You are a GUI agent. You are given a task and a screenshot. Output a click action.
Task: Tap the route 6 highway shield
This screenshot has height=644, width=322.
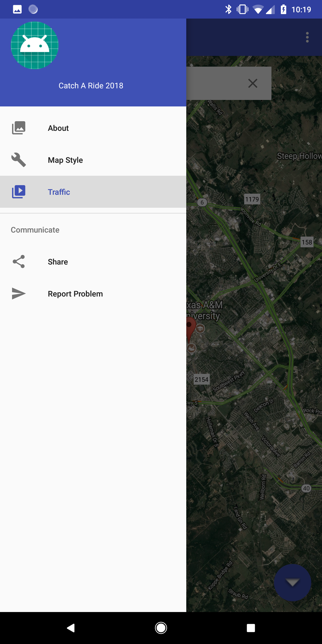click(202, 202)
